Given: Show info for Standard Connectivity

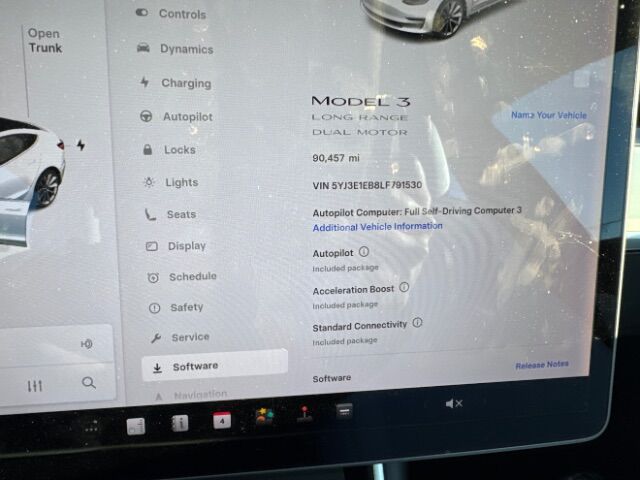Looking at the screenshot, I should pos(417,323).
